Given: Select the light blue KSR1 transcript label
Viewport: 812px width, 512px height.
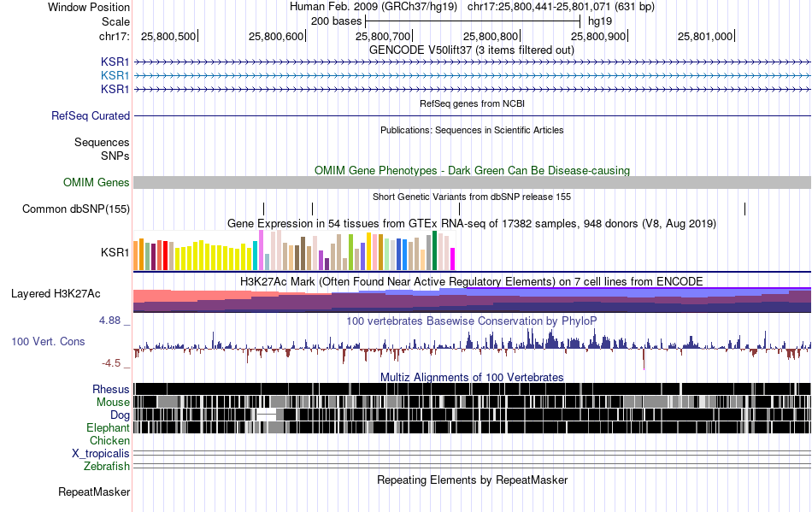Looking at the screenshot, I should (x=115, y=75).
